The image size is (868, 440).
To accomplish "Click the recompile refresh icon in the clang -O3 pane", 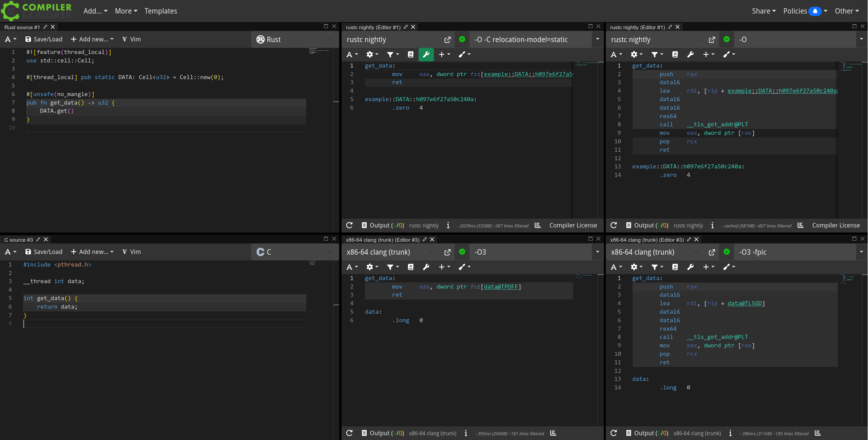I will coord(349,433).
